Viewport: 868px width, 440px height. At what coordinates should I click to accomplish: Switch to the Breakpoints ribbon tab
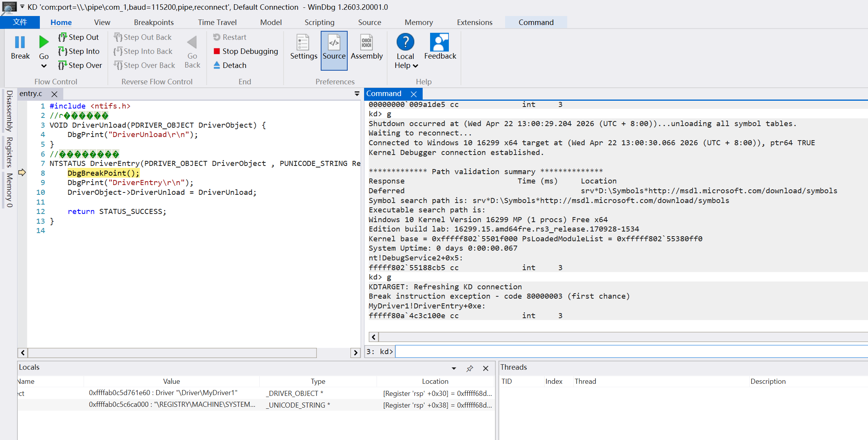pyautogui.click(x=154, y=22)
